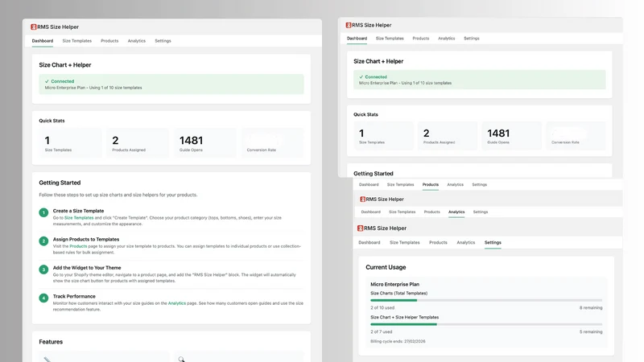Click the 'Create a Size Template' step heading
Screen dimensions: 644x362
coord(78,211)
